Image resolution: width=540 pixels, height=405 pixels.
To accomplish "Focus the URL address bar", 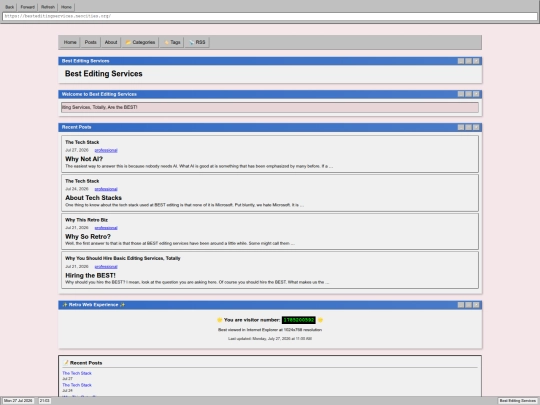I will pos(270,16).
